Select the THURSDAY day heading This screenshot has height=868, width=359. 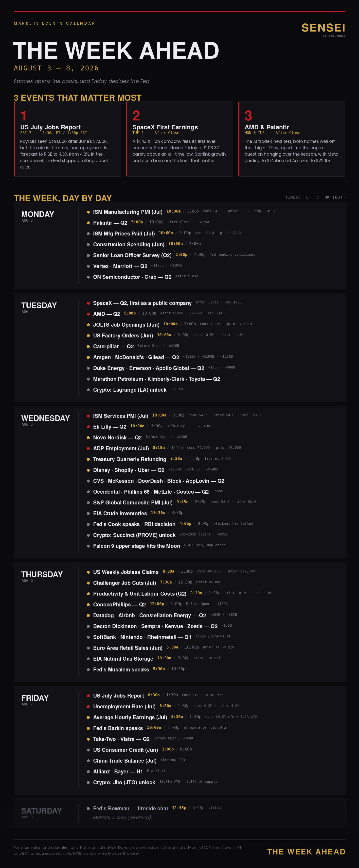coord(42,574)
